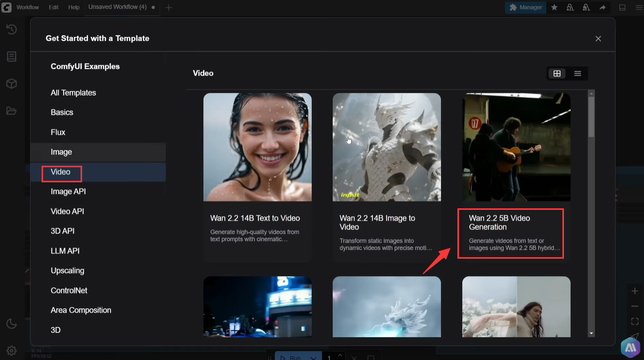Image resolution: width=644 pixels, height=360 pixels.
Task: Select the Video category
Action: [98, 172]
